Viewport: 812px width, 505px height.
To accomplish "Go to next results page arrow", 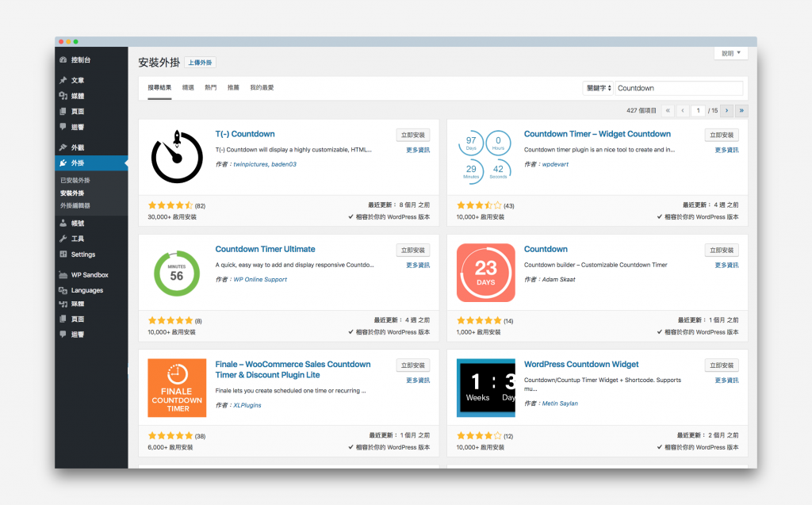I will coord(726,110).
